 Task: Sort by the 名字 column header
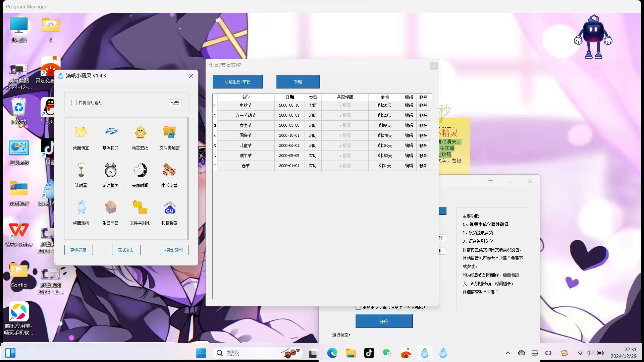pos(246,97)
